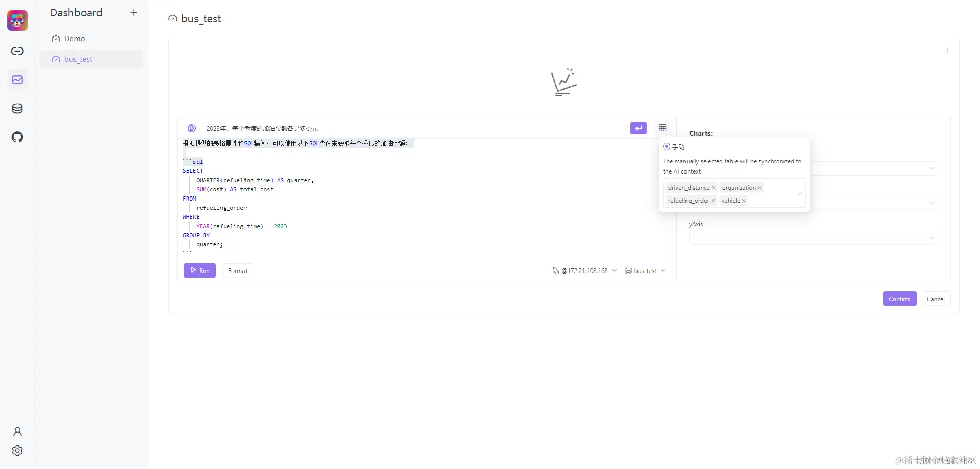Click the bus_test page title
This screenshot has height=469, width=980.
pyautogui.click(x=201, y=19)
